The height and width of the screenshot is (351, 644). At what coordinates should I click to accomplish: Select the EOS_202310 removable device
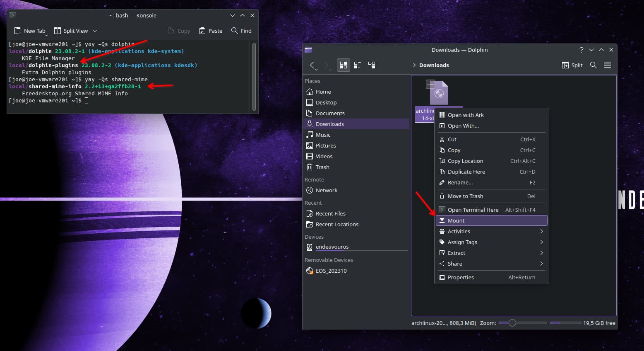tap(357, 271)
